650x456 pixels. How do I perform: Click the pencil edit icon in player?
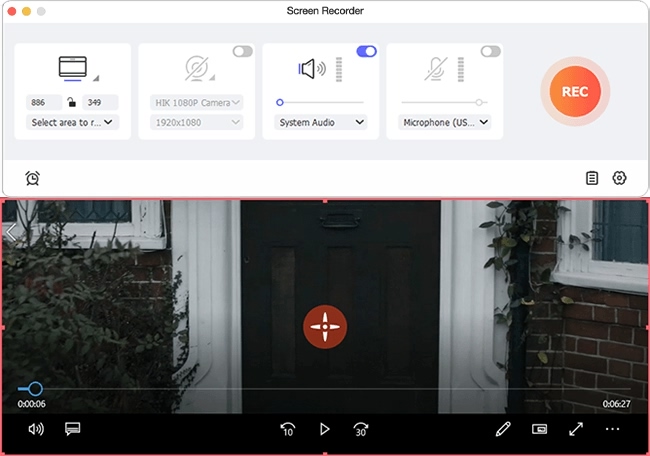pos(503,429)
